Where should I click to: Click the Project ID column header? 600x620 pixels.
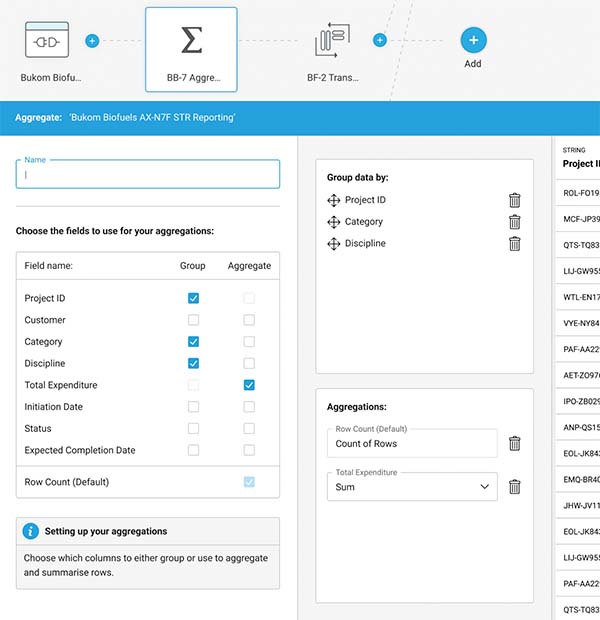point(580,164)
